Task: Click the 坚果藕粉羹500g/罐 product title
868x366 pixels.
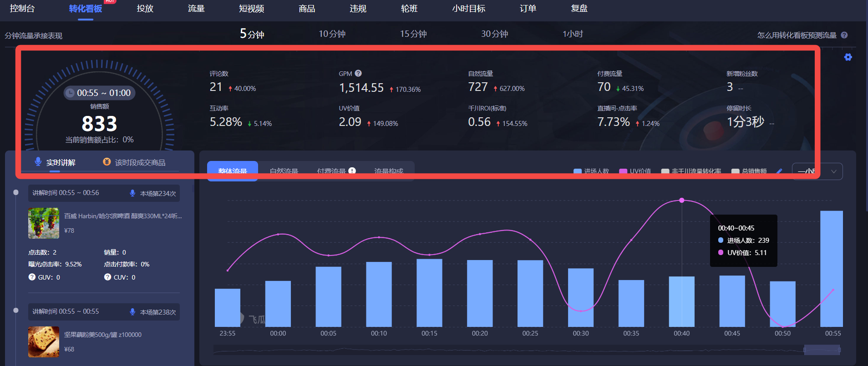Action: tap(103, 335)
